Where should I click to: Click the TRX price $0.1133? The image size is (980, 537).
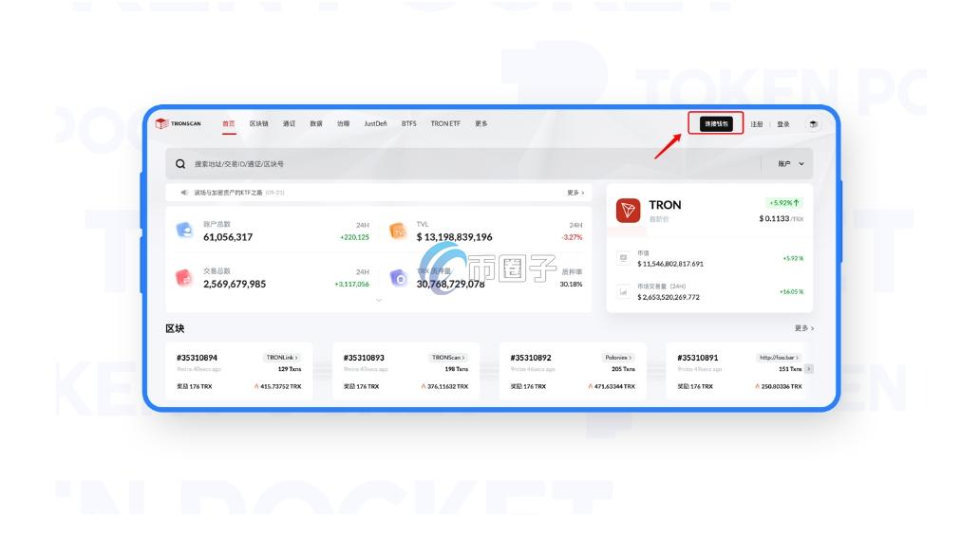(774, 218)
